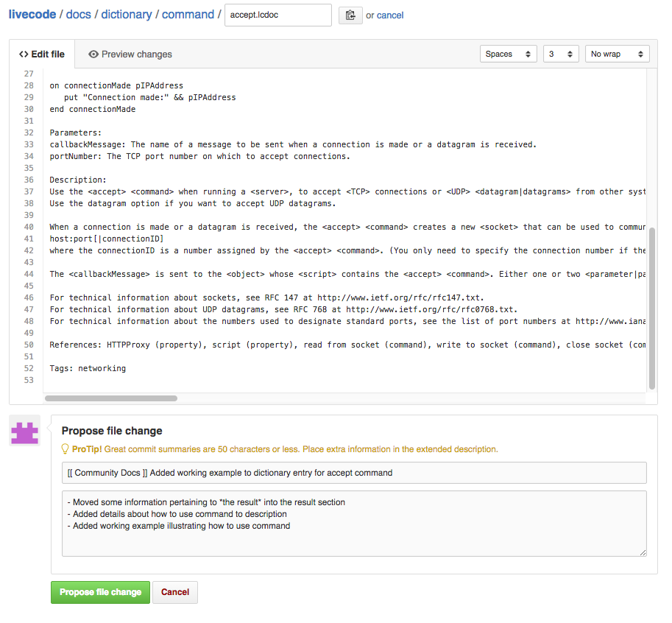
Task: Grab the editor horizontal scrollbar
Action: [x=110, y=398]
